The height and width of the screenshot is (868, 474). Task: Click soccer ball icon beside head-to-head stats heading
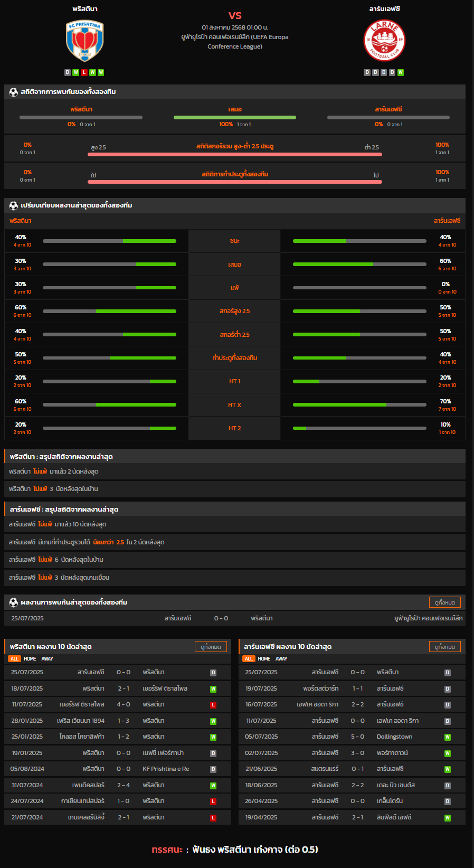(x=14, y=92)
